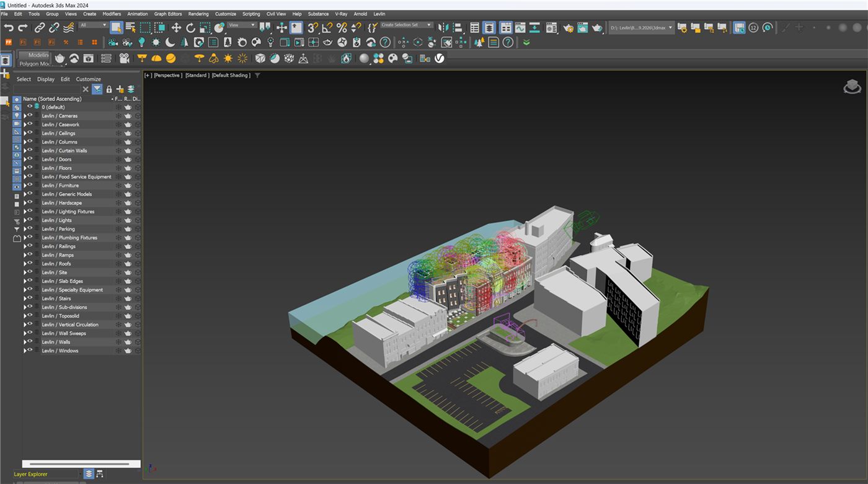Click the Timeline icon numbered 12
Image resolution: width=868 pixels, height=484 pixels.
coord(753,27)
